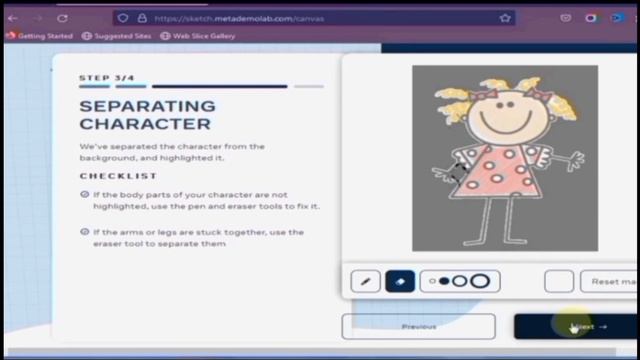Proceed with the Next button
640x360 pixels.
[x=576, y=327]
